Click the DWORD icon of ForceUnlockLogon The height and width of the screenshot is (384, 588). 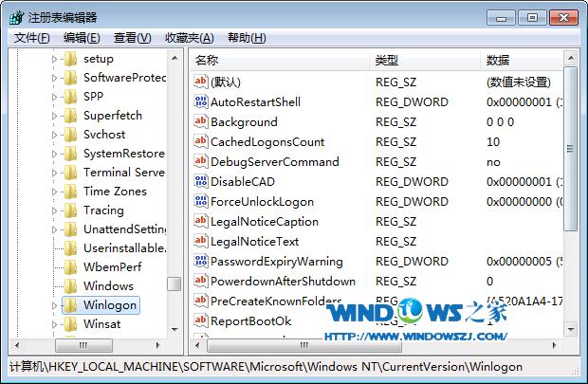click(x=201, y=201)
